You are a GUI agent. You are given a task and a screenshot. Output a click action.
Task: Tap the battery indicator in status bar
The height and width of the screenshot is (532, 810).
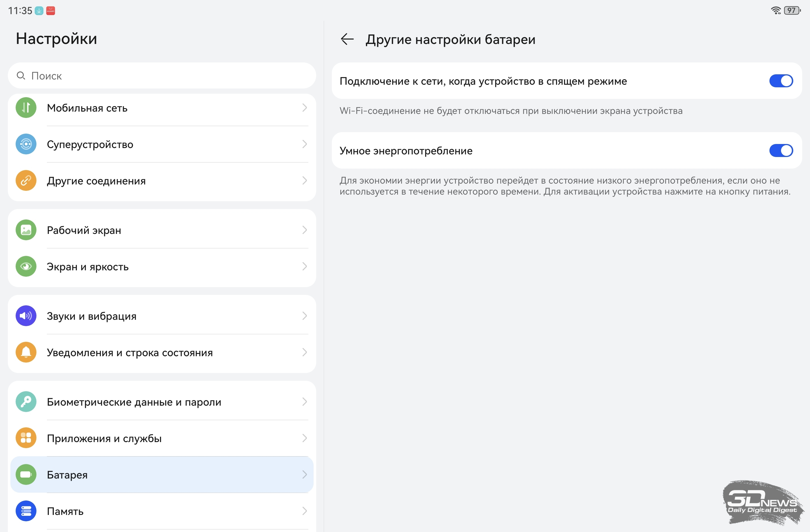[x=792, y=10]
